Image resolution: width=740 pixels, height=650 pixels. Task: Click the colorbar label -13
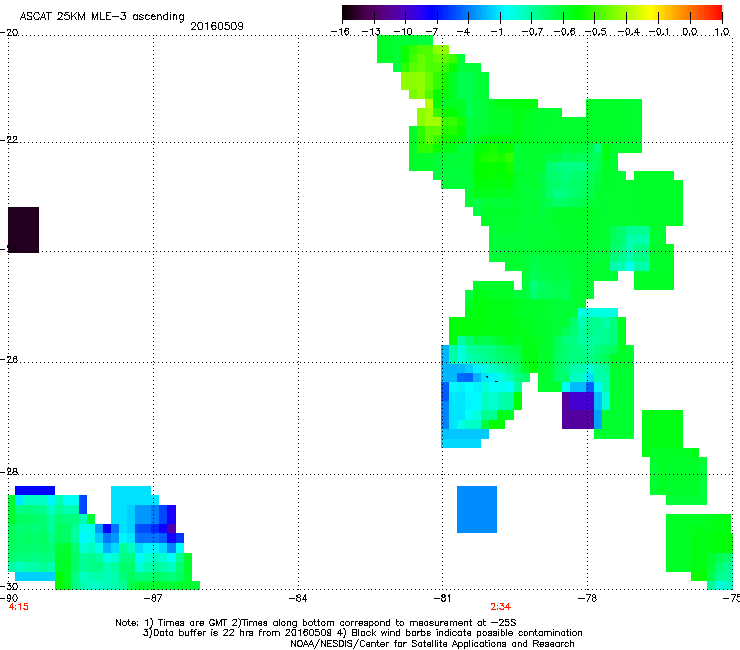click(x=371, y=32)
